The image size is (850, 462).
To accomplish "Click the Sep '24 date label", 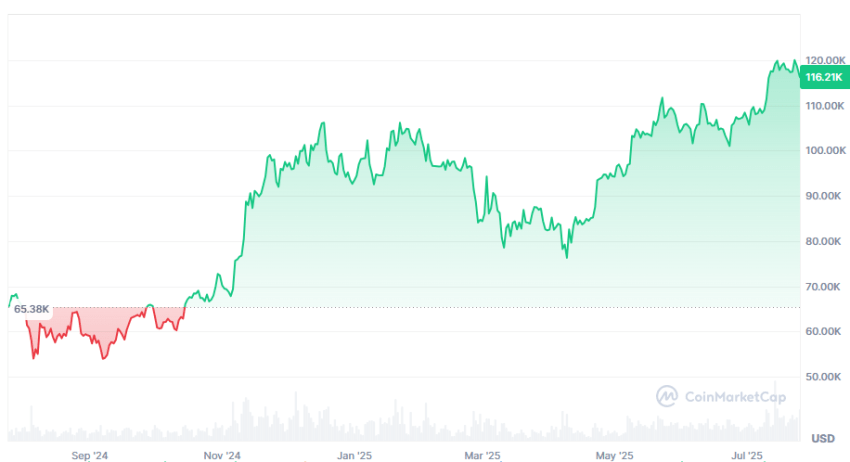I will pos(89,456).
